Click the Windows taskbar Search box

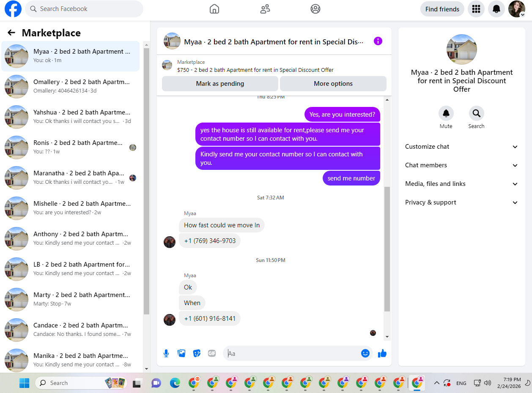coord(80,383)
